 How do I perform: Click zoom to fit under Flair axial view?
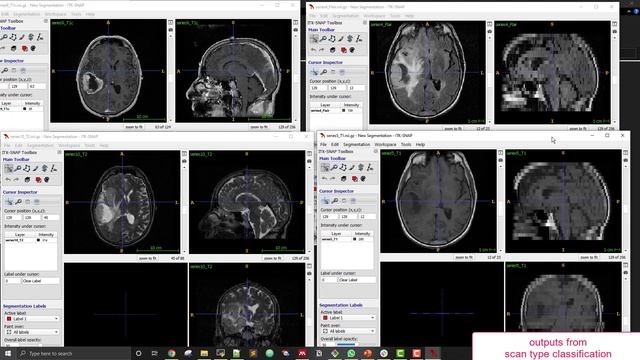(453, 129)
